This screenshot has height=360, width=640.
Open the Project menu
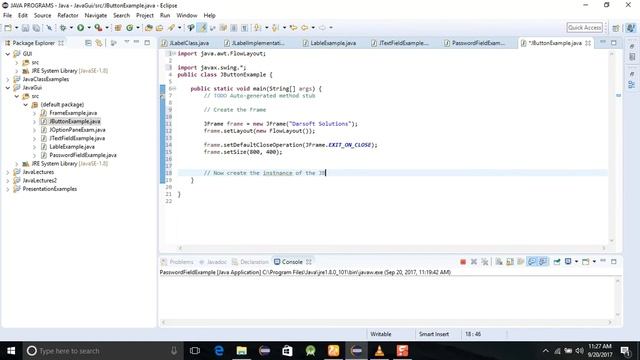pyautogui.click(x=145, y=16)
